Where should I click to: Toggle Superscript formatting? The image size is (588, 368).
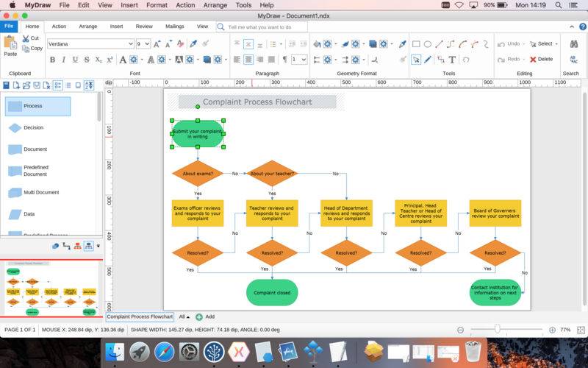tap(110, 60)
